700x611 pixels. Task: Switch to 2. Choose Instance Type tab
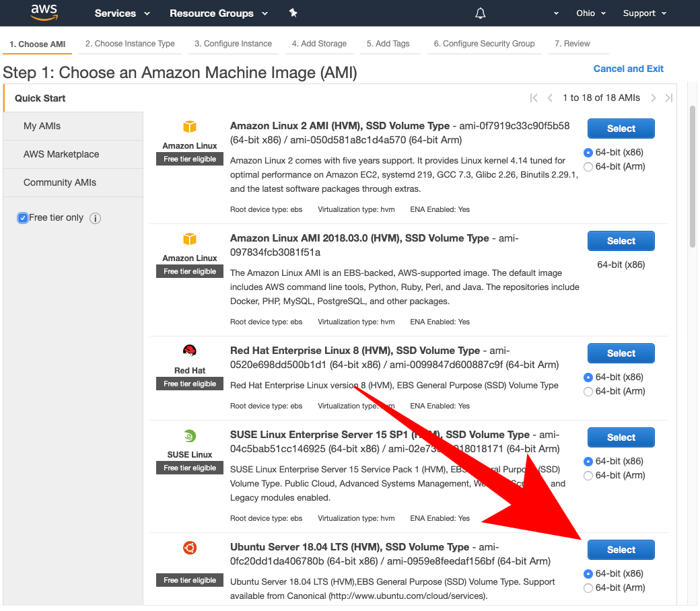[130, 44]
